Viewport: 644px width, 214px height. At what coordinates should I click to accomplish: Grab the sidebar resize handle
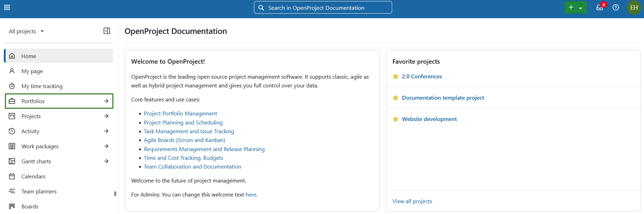(115, 194)
